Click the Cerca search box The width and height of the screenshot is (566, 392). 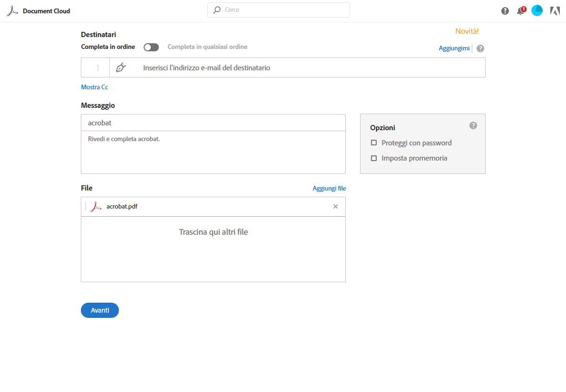(x=283, y=10)
